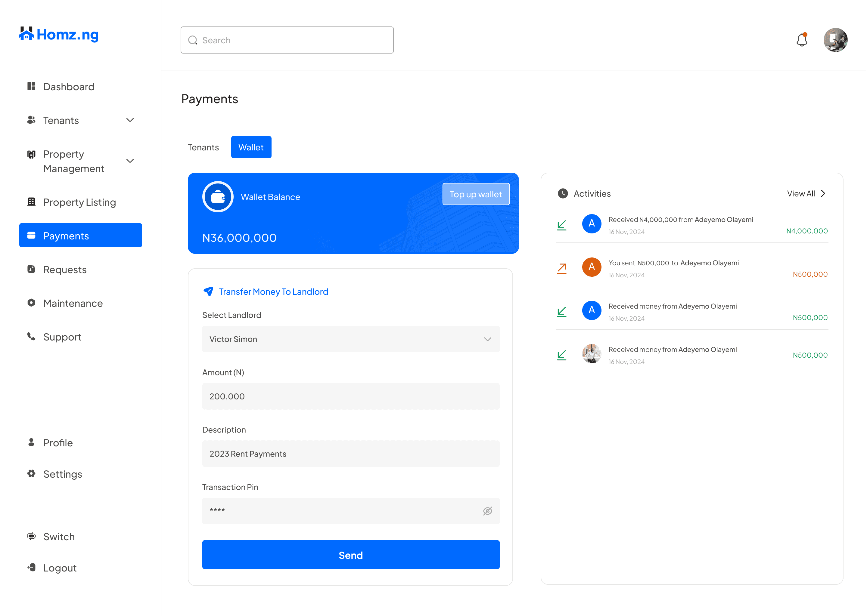The width and height of the screenshot is (867, 616).
Task: Open account Settings from sidebar
Action: (63, 474)
